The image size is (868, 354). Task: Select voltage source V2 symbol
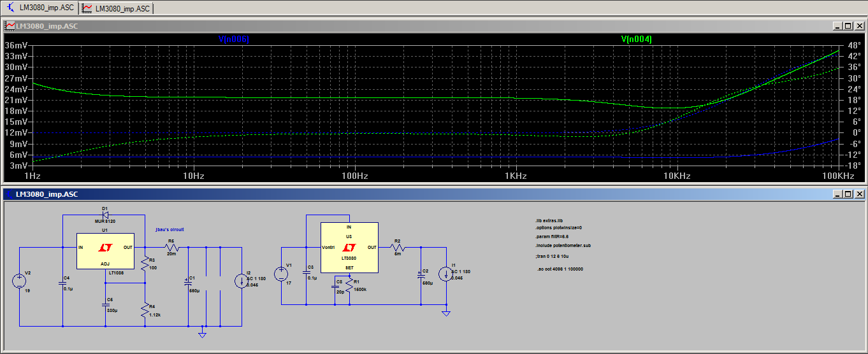[x=19, y=281]
